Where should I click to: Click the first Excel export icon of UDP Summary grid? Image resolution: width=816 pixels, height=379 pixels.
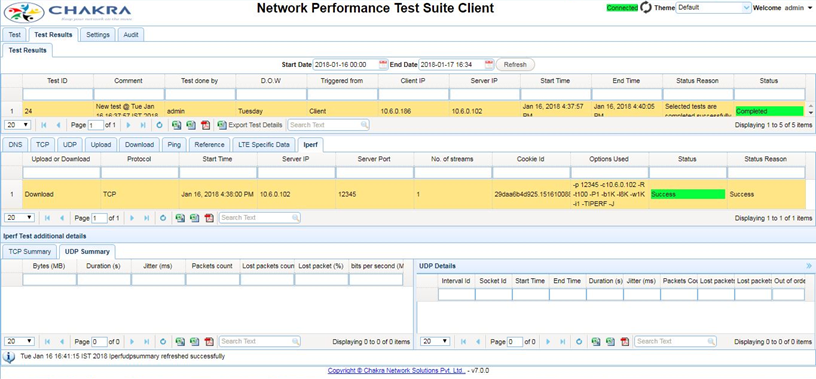[180, 342]
